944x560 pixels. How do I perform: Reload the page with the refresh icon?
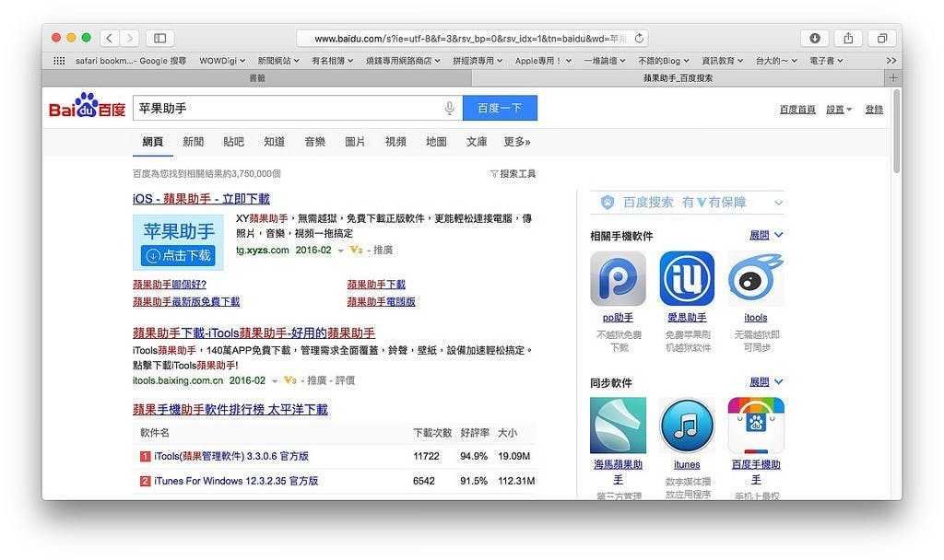639,38
